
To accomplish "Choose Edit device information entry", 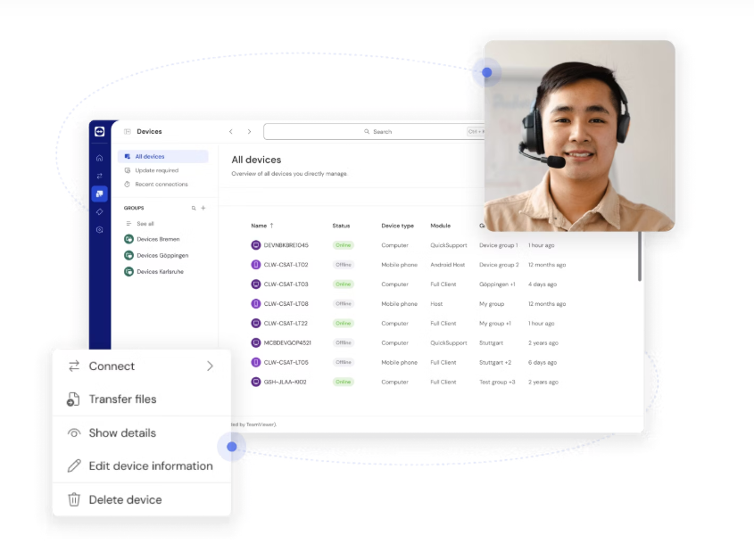I will tap(142, 466).
